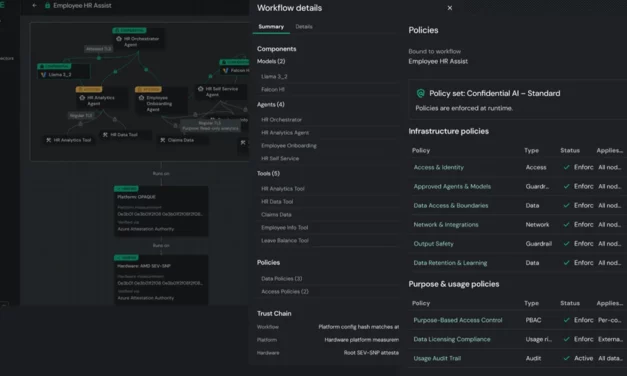Click the Enforced checkmark for Output Safety
The width and height of the screenshot is (627, 376).
pyautogui.click(x=566, y=244)
